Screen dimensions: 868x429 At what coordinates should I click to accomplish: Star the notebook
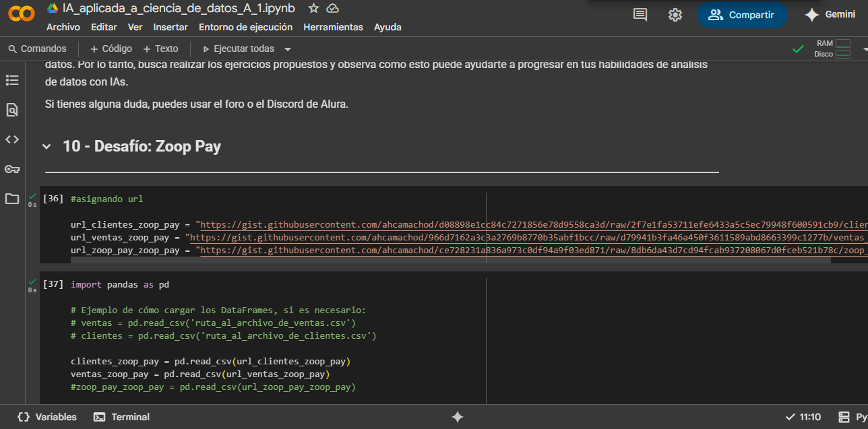pyautogui.click(x=313, y=8)
